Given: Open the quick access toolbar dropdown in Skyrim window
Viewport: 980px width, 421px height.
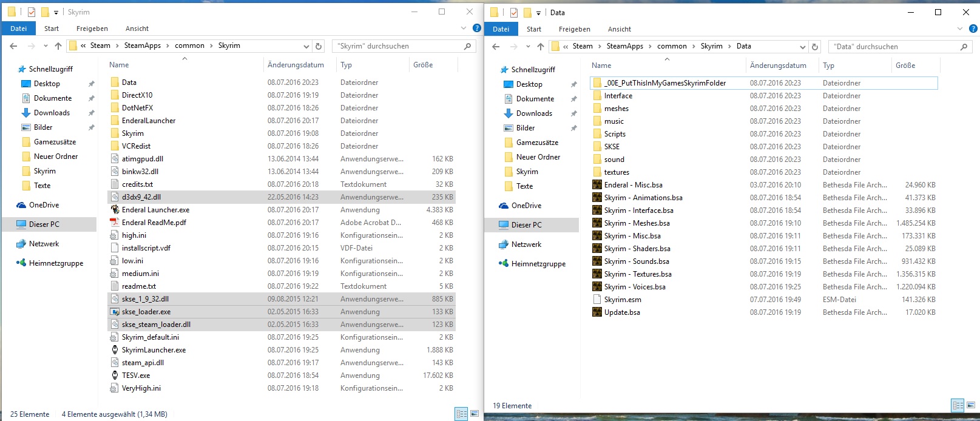Looking at the screenshot, I should point(56,12).
